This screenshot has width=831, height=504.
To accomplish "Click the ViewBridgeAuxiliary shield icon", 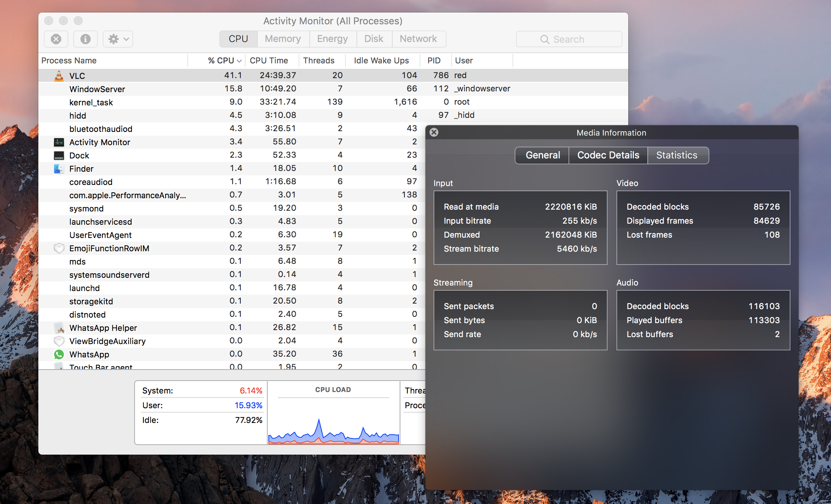I will point(59,341).
